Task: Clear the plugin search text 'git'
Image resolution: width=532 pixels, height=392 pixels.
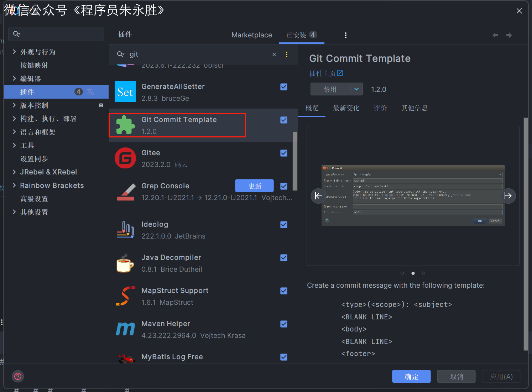Action: click(x=274, y=54)
